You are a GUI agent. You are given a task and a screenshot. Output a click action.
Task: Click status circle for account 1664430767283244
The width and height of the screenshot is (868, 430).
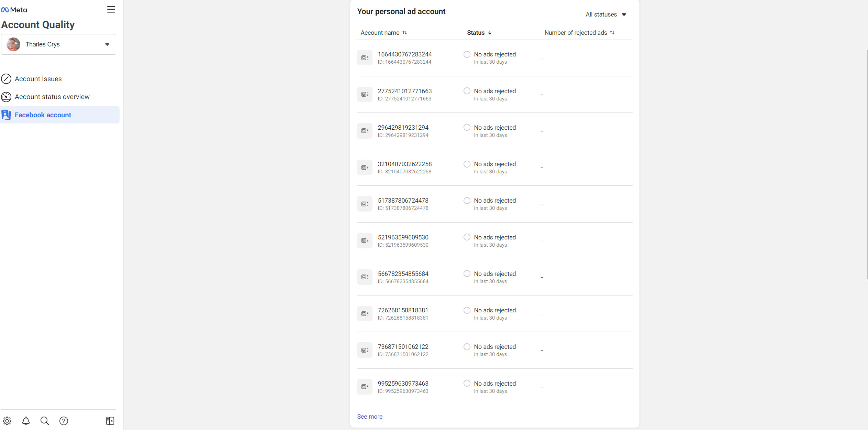coord(467,54)
